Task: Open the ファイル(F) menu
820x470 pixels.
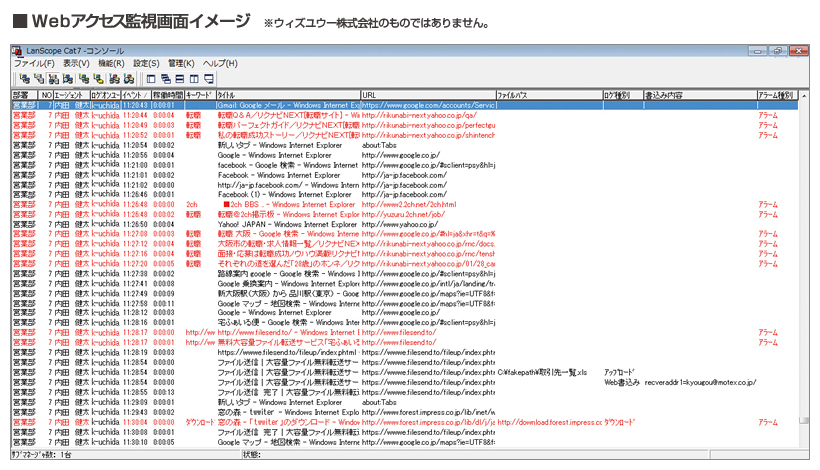Action: [x=34, y=63]
